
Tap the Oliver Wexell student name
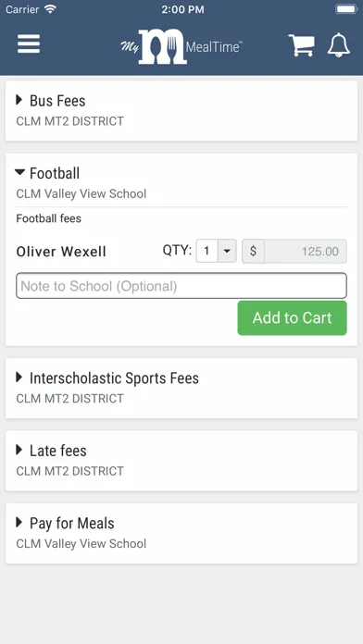pyautogui.click(x=61, y=252)
